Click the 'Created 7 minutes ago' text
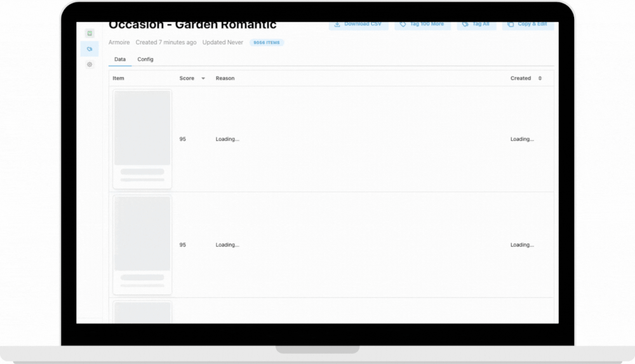The image size is (635, 364). (166, 42)
